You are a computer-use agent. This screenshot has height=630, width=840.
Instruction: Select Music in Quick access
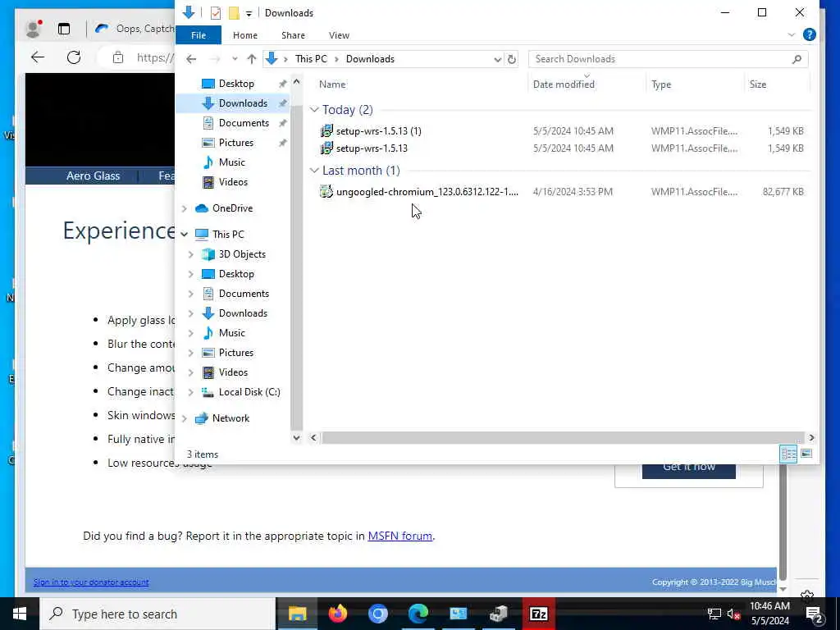[231, 162]
